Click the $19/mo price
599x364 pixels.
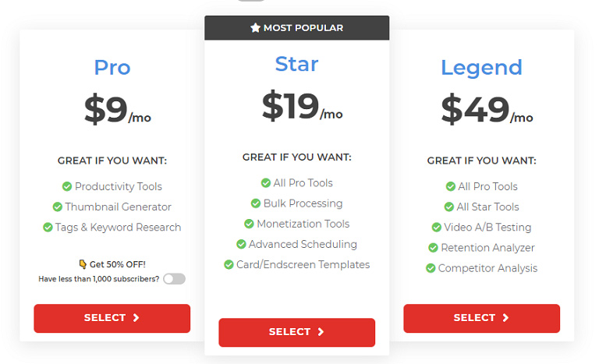click(x=302, y=106)
